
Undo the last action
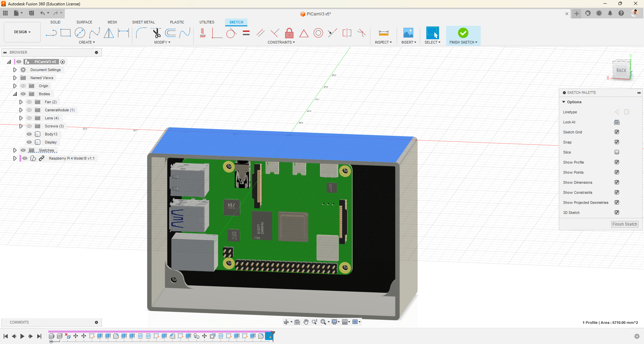point(42,13)
